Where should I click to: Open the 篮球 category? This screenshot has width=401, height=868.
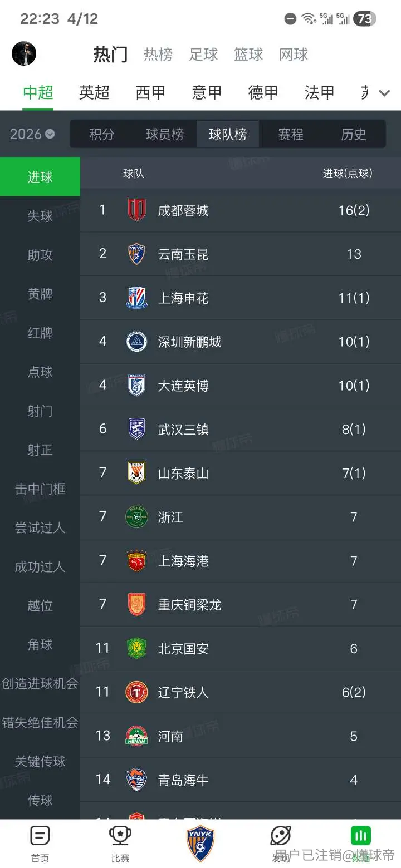coord(248,55)
